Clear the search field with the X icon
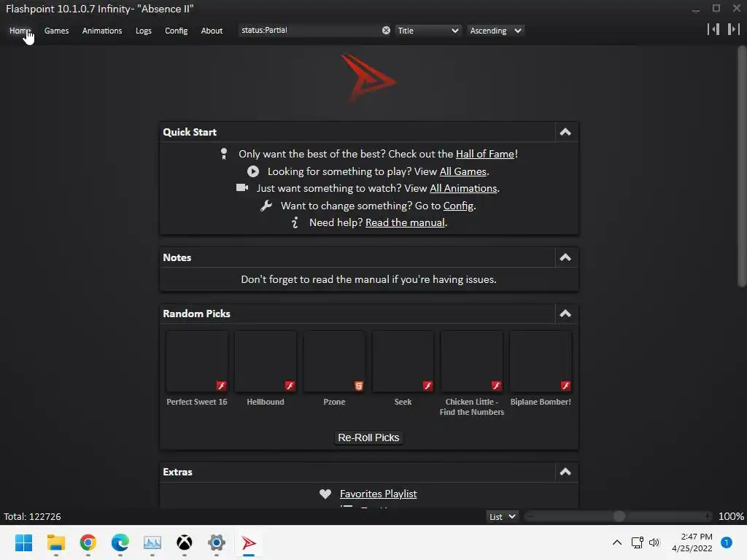747x560 pixels. [x=386, y=31]
